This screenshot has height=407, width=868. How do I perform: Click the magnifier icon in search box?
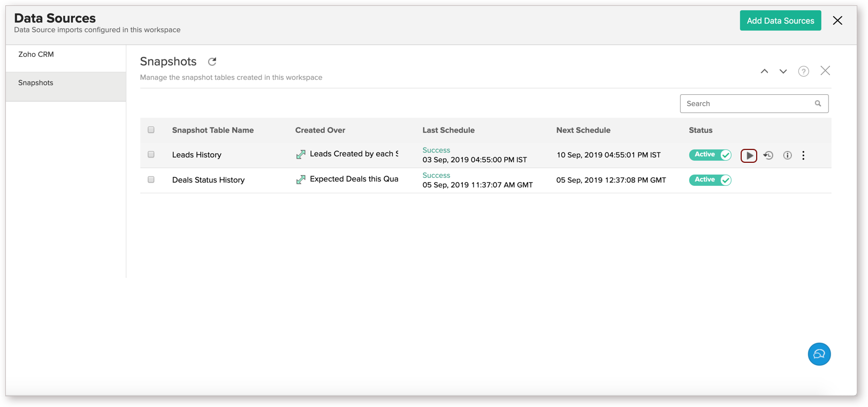(818, 104)
